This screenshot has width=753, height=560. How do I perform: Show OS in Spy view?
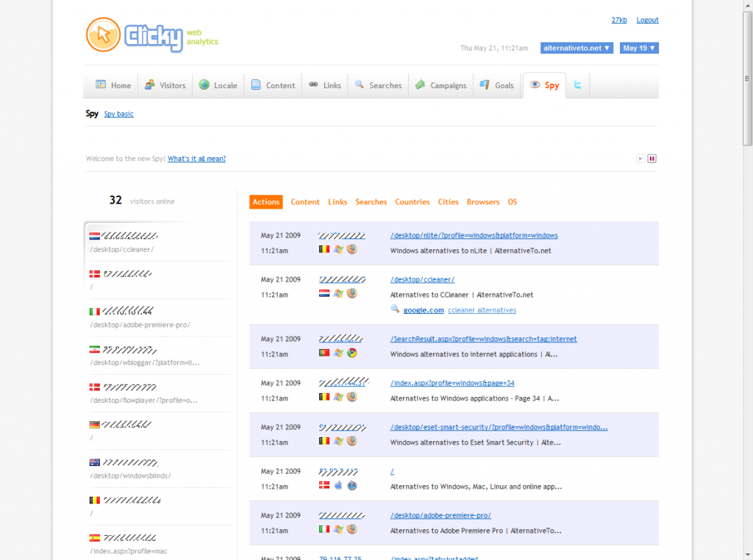513,202
